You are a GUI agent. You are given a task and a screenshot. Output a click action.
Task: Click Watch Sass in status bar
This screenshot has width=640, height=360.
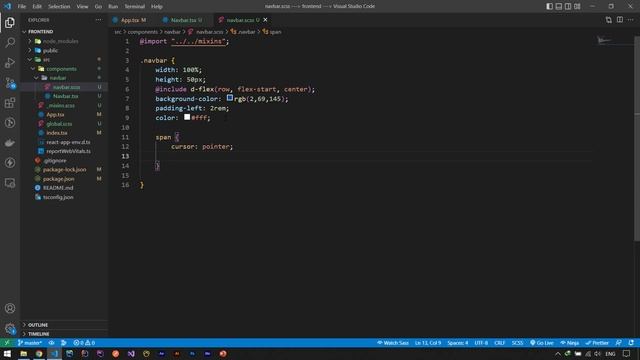click(x=393, y=343)
